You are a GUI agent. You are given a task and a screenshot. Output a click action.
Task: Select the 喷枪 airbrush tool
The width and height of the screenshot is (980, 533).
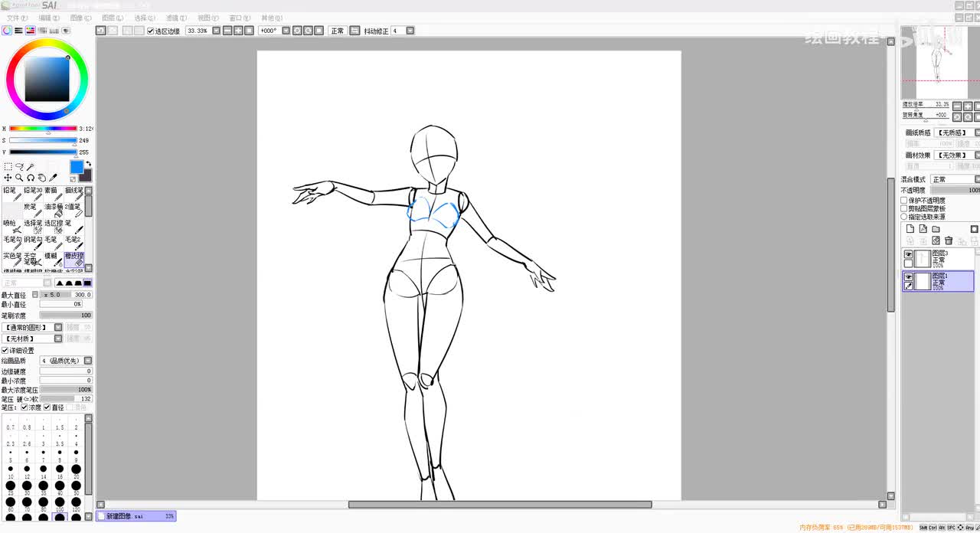click(x=11, y=227)
